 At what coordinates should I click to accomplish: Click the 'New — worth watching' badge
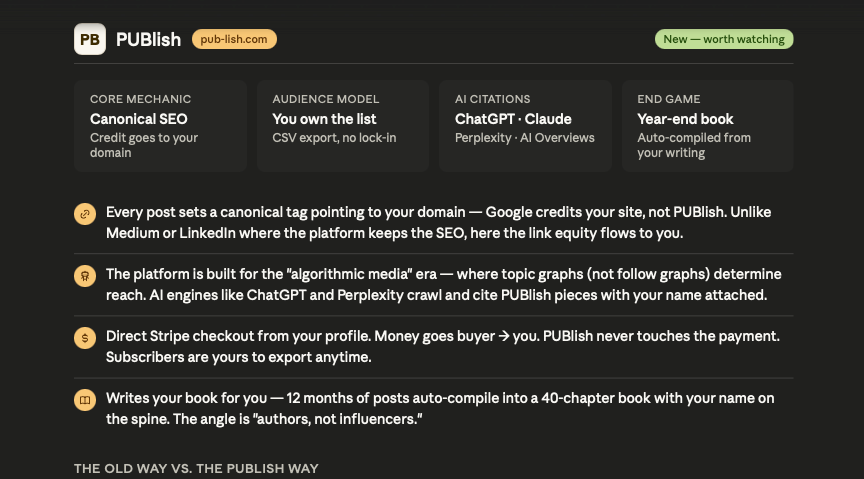[724, 39]
